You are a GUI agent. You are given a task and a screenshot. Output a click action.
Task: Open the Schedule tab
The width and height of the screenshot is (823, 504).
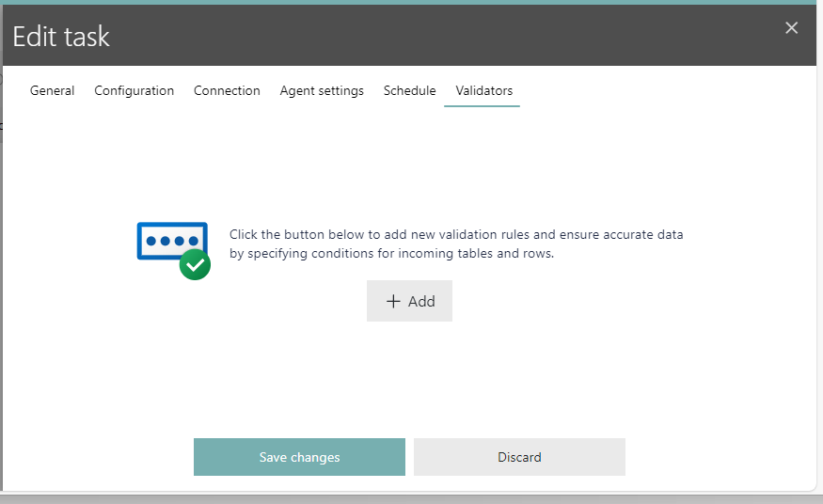(409, 90)
